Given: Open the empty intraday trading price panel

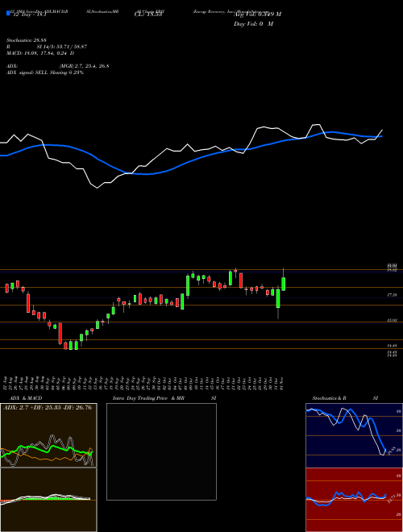Looking at the screenshot, I should pyautogui.click(x=161, y=451).
